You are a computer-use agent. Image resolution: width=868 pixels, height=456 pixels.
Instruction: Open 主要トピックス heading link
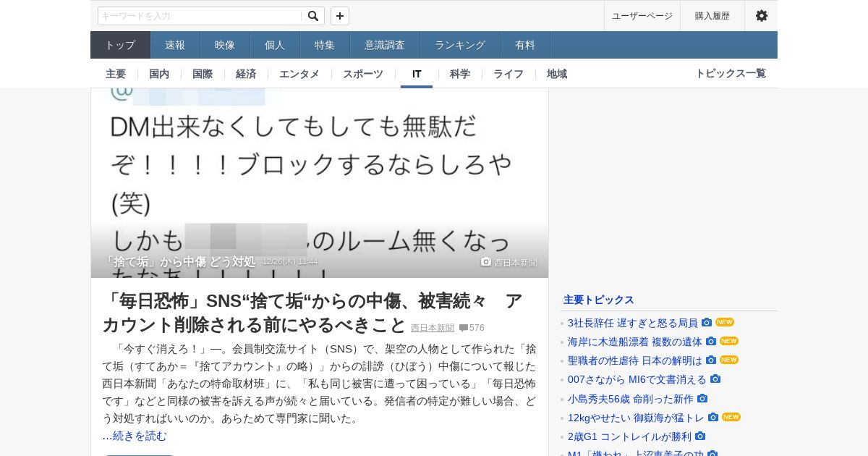coord(599,300)
